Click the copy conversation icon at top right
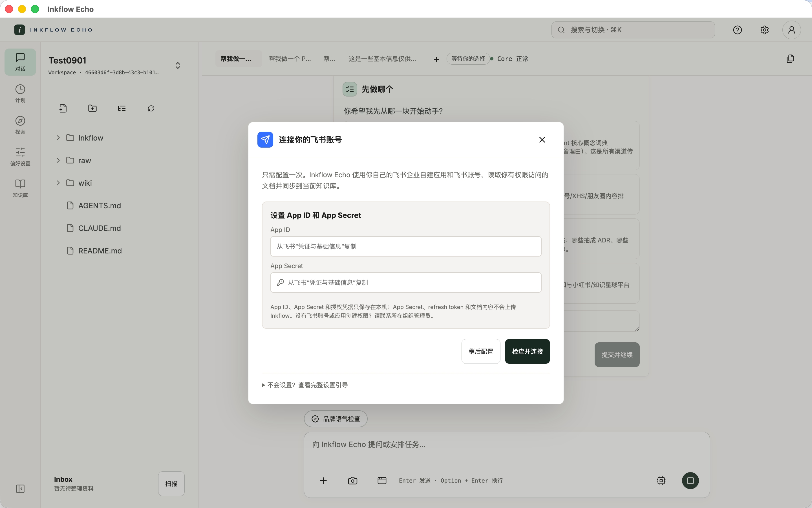This screenshot has width=812, height=508. (x=790, y=59)
